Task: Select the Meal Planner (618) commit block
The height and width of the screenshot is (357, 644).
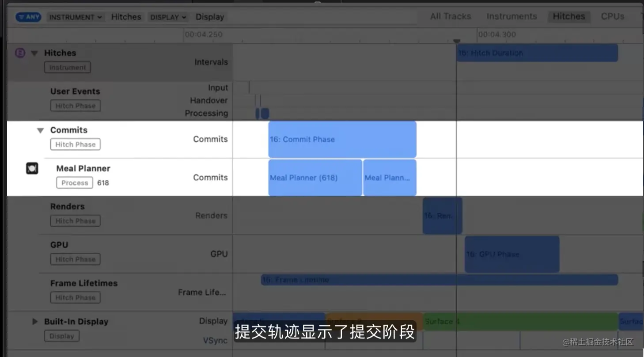Action: coord(315,178)
